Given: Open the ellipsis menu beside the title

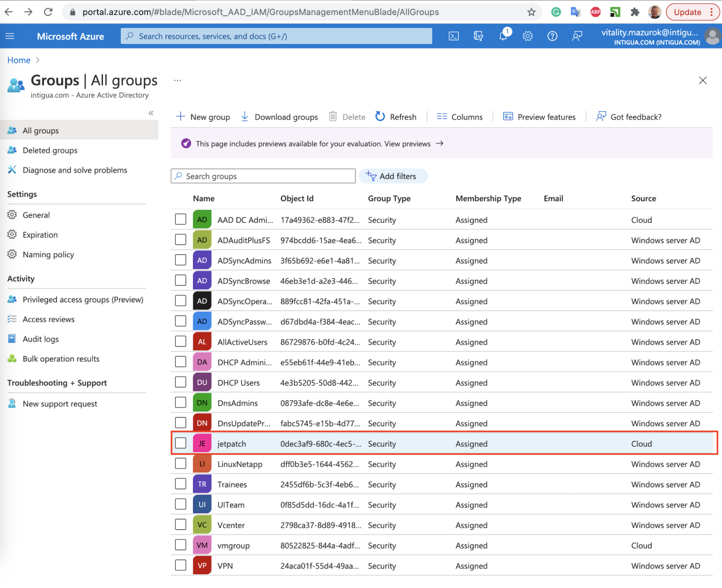Looking at the screenshot, I should (177, 80).
